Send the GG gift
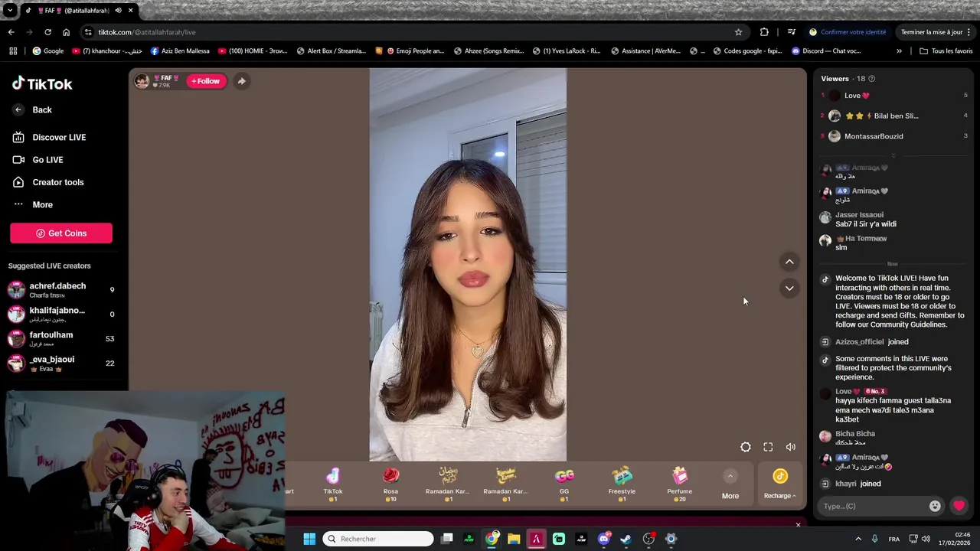980x551 pixels. click(x=564, y=484)
